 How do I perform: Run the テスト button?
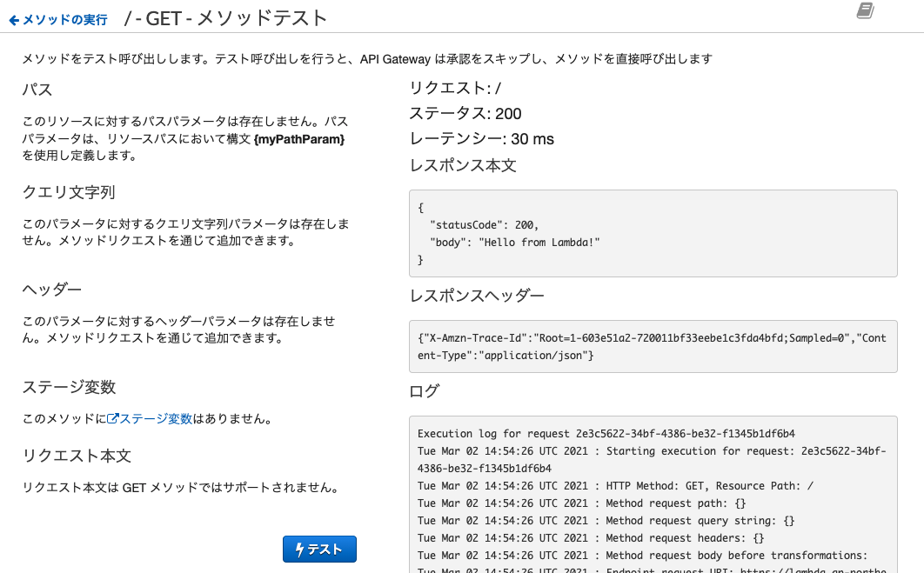tap(319, 549)
